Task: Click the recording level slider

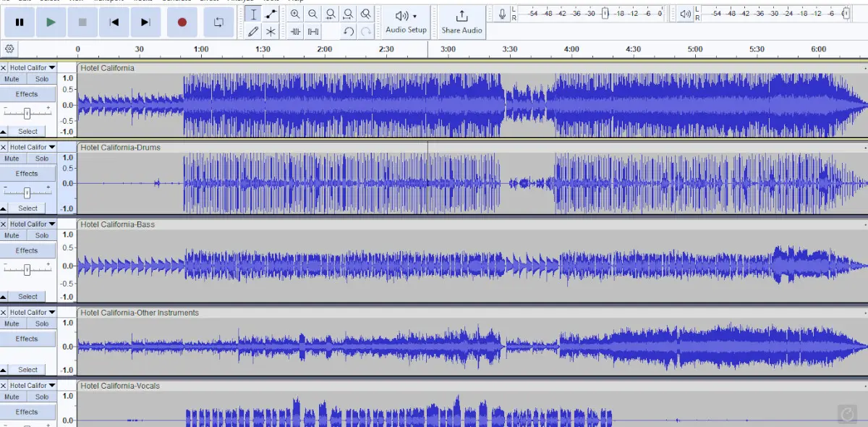Action: (605, 14)
